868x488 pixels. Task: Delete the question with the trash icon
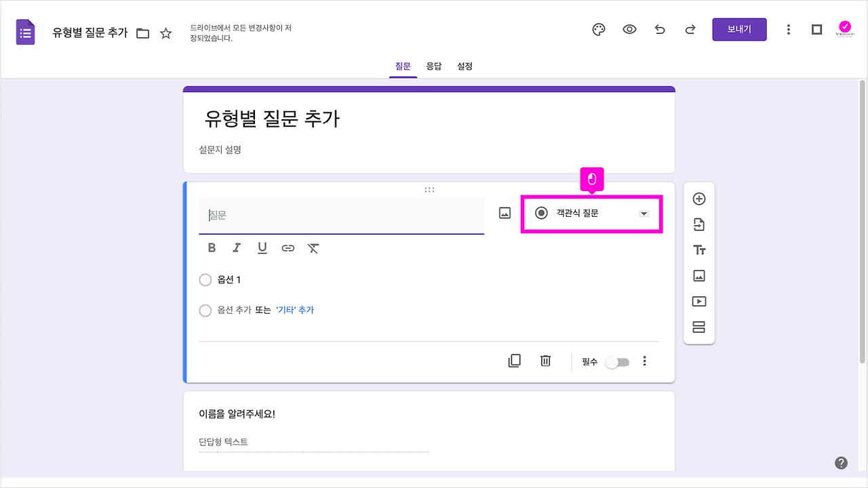click(545, 361)
